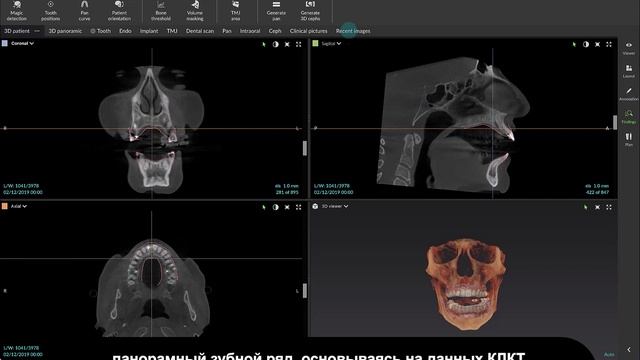
Task: Switch to TMJ tab
Action: (x=172, y=31)
